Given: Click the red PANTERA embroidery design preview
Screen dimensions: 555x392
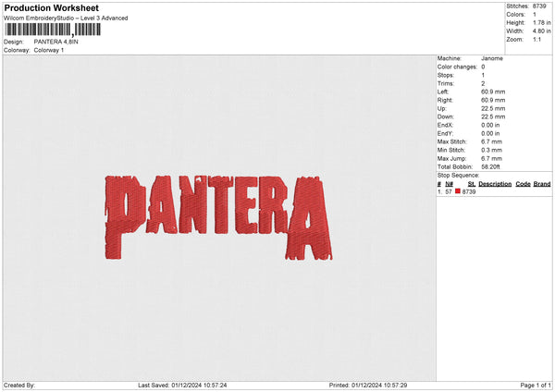Looking at the screenshot, I should click(218, 217).
